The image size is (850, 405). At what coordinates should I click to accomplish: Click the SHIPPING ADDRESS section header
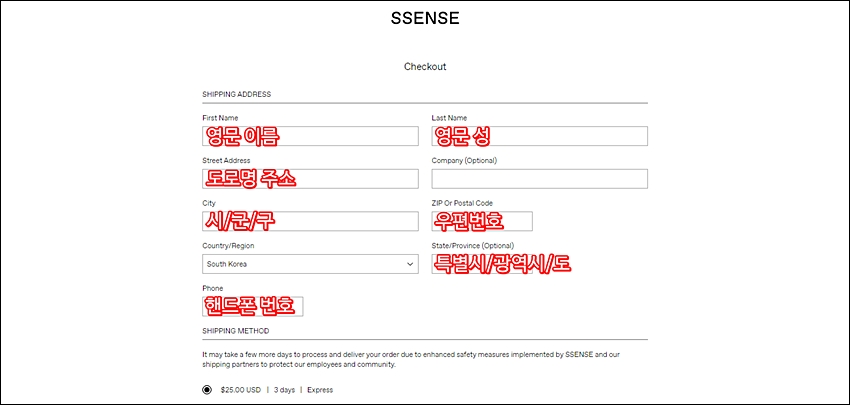pos(236,94)
